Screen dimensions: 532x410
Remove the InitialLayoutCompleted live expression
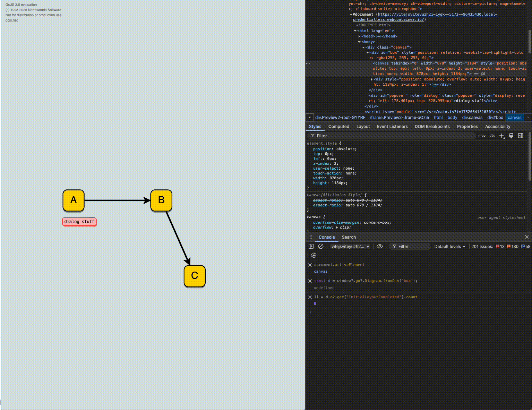(x=310, y=297)
